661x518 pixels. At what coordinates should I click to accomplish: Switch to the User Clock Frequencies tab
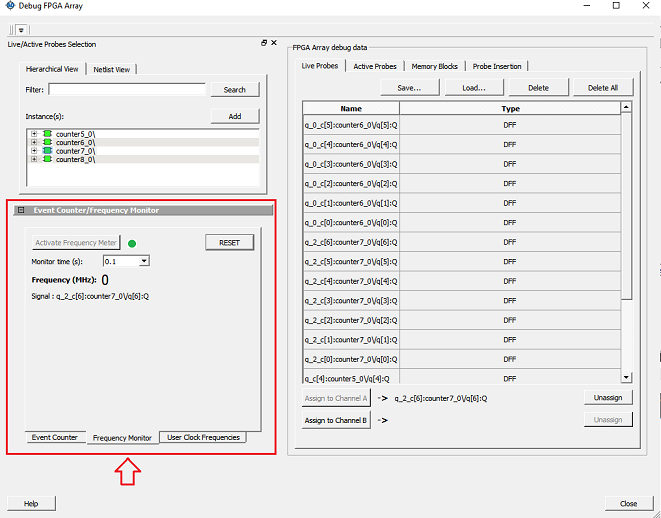[x=203, y=438]
